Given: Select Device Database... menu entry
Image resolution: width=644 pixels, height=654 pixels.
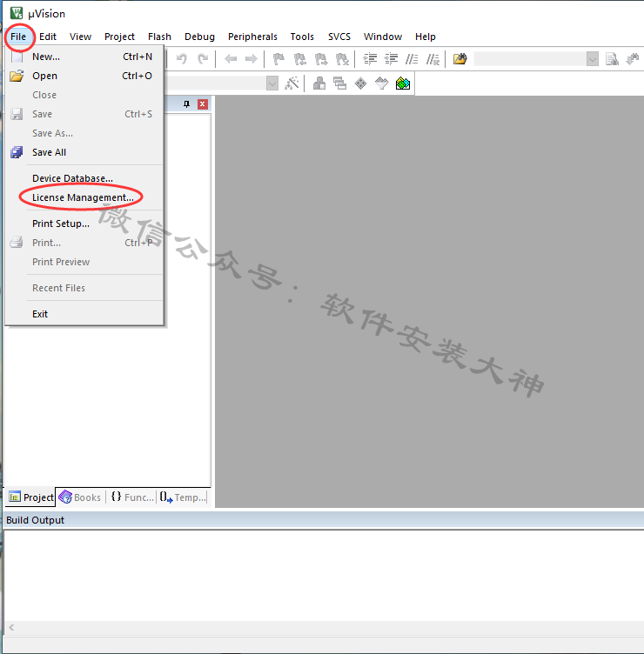Looking at the screenshot, I should 84,178.
